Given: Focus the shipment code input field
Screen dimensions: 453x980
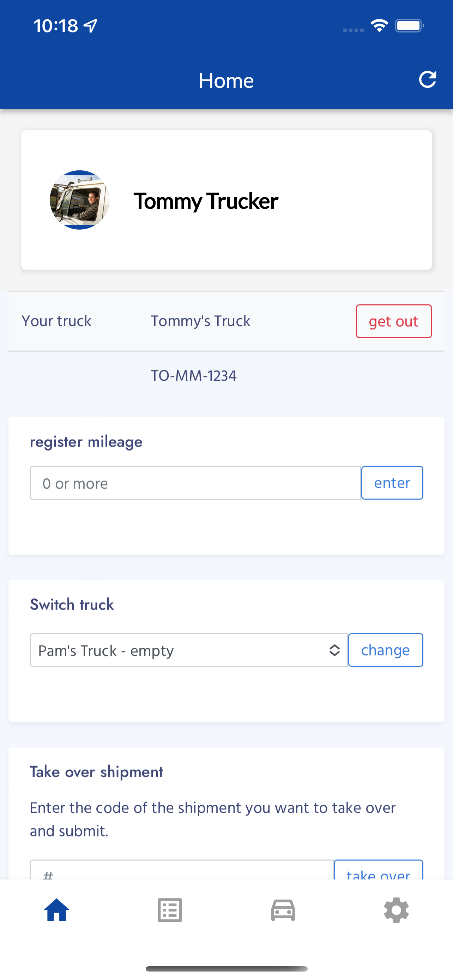Looking at the screenshot, I should tap(182, 870).
